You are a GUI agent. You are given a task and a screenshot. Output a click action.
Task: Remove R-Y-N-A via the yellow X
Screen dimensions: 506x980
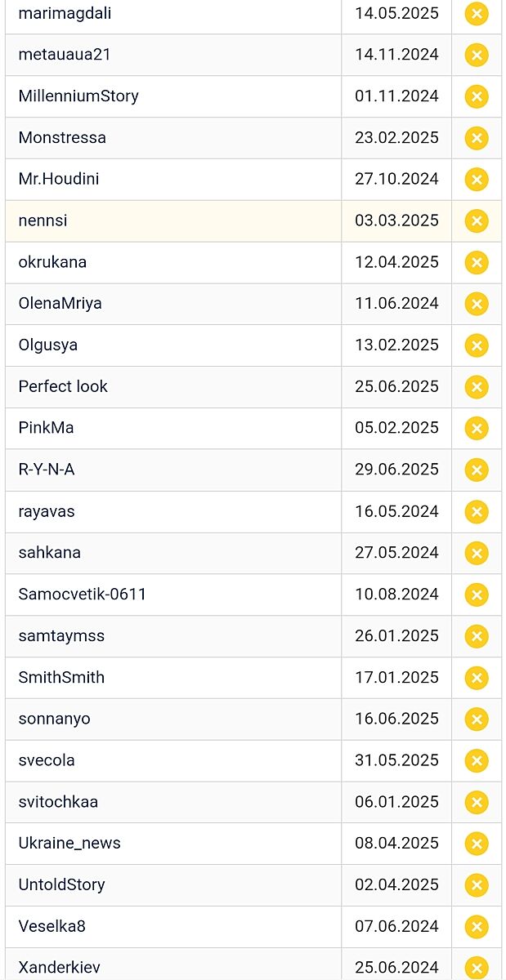tap(477, 470)
